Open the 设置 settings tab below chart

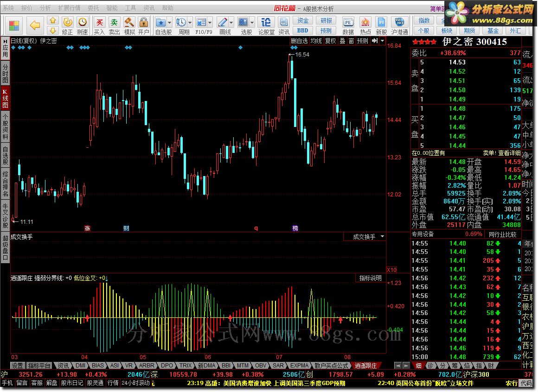click(17, 366)
